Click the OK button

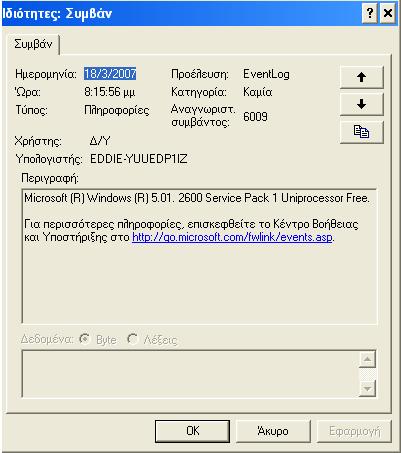192,431
